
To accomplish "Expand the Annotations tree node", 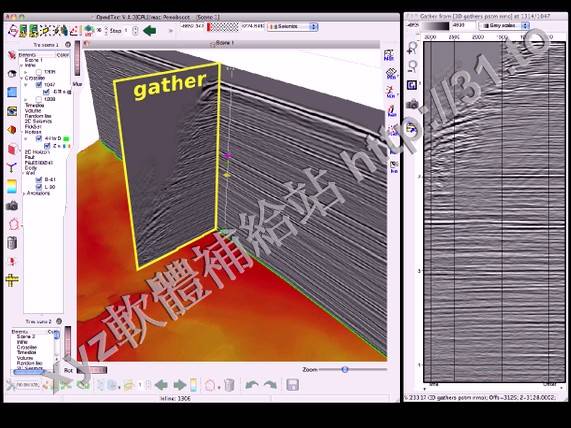I will pos(25,193).
